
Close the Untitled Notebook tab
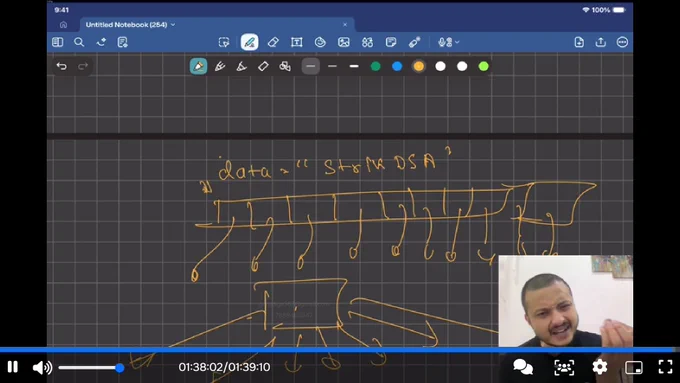345,25
